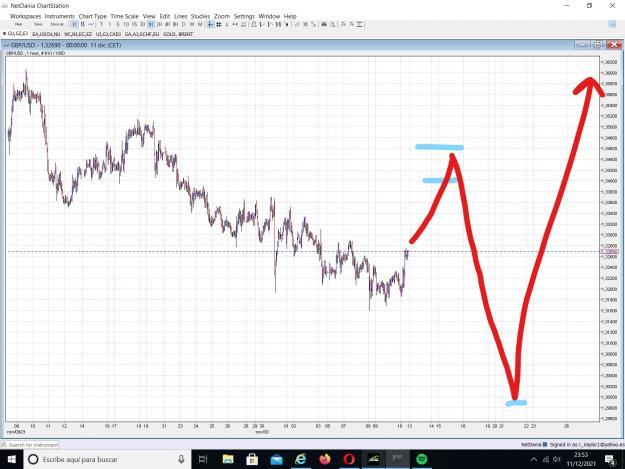Open the Windows Start menu
This screenshot has width=625, height=469.
pyautogui.click(x=12, y=459)
